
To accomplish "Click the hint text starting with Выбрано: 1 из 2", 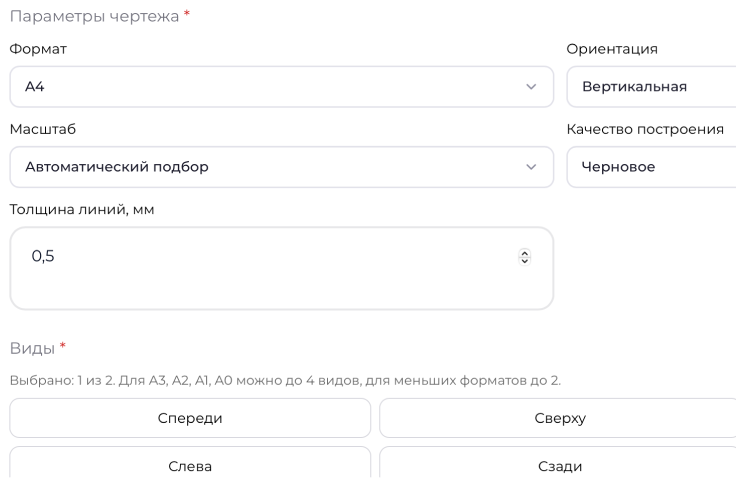I will pos(285,380).
